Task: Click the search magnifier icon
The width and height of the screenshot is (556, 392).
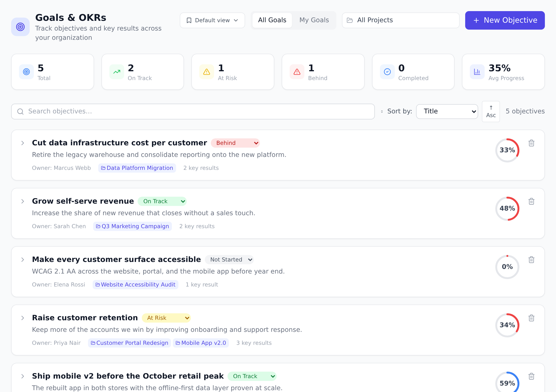Action: pyautogui.click(x=21, y=112)
